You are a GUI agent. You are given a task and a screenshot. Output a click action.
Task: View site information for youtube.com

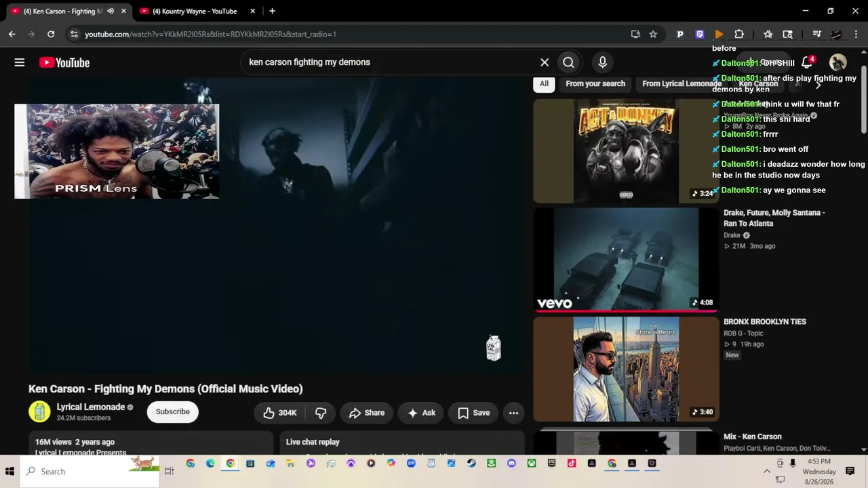point(74,34)
